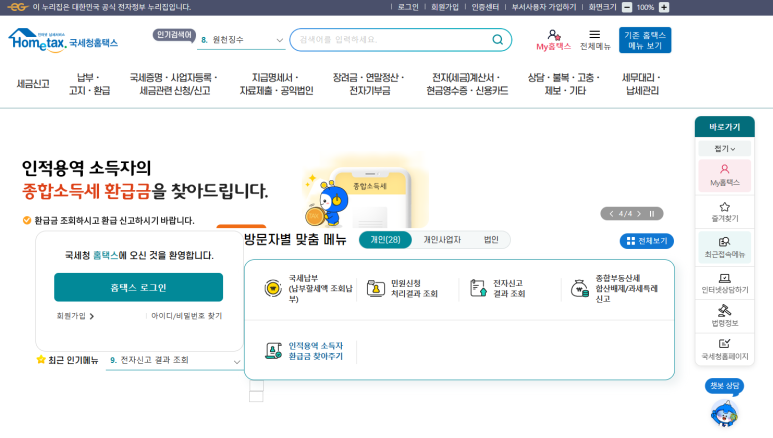Click the 전자신고 결과 조회 icon

478,288
